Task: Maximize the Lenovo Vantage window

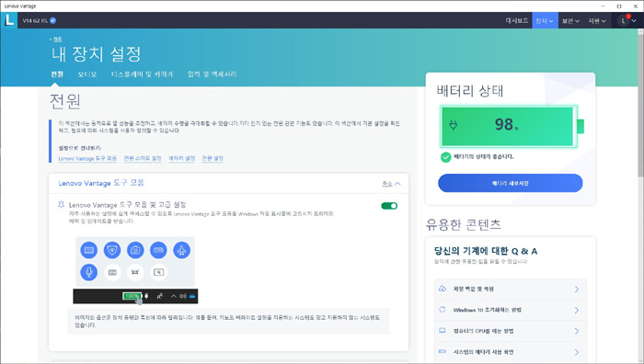Action: pos(619,6)
